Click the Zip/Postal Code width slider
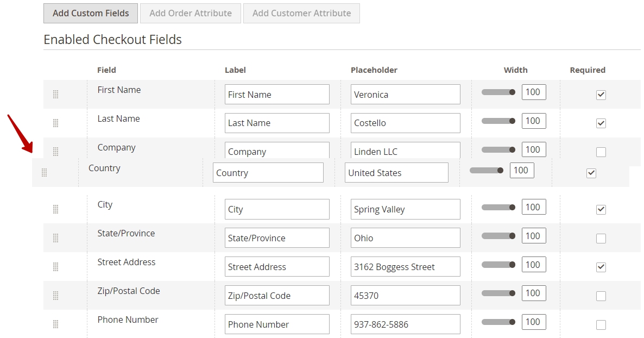Viewport: 644px width, 338px height. (498, 293)
